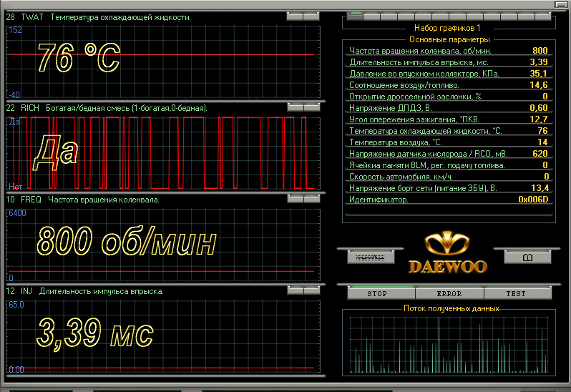Image resolution: width=571 pixels, height=392 pixels.
Task: Select 'Частота вращения коленвала, об/мин.' row
Action: [449, 51]
